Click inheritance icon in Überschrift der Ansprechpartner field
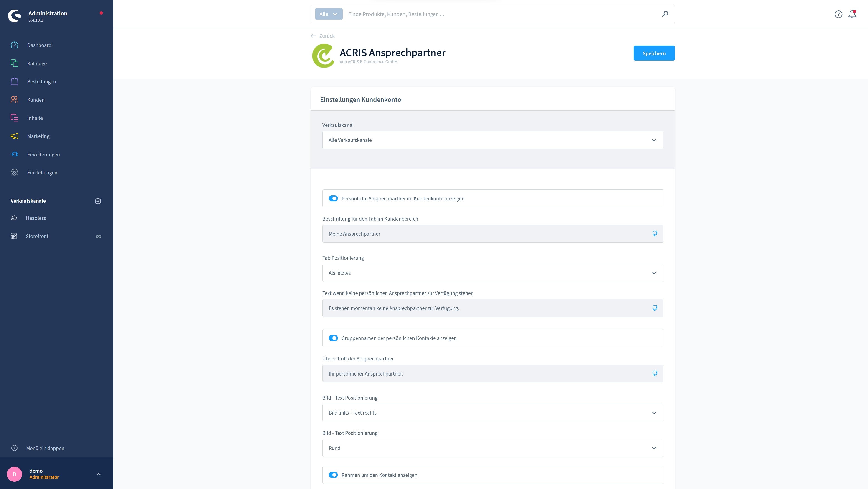Image resolution: width=868 pixels, height=489 pixels. [655, 373]
